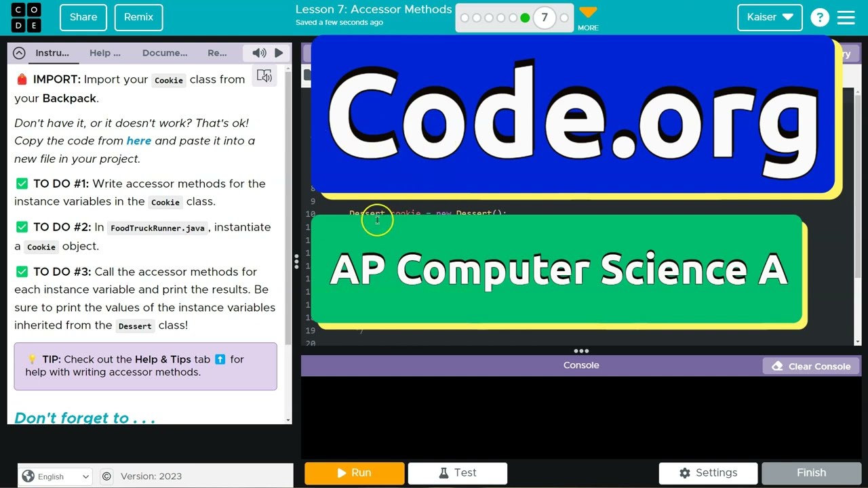Viewport: 868px width, 488px height.
Task: Click the Console header label
Action: 581,365
